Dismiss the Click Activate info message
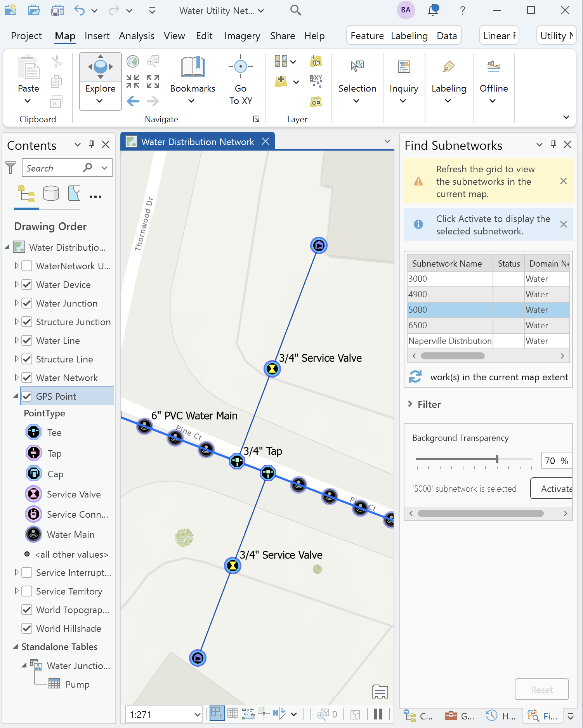Screen dimensions: 583x728 (564, 224)
